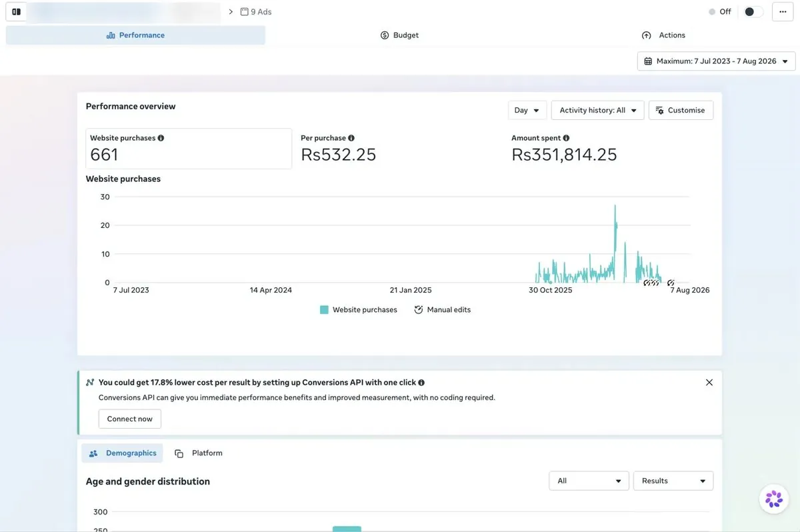Image resolution: width=800 pixels, height=532 pixels.
Task: Click the 7 Jul 2023 axis label
Action: tap(131, 290)
